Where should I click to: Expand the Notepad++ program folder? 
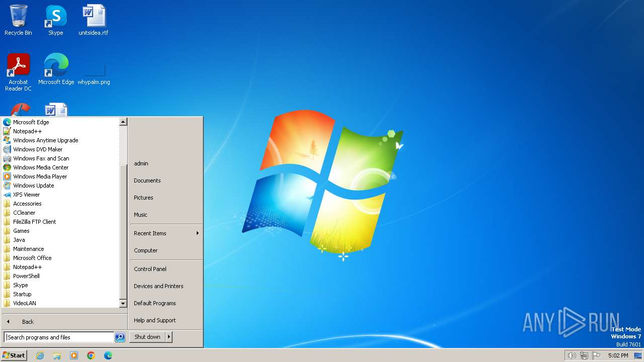27,267
